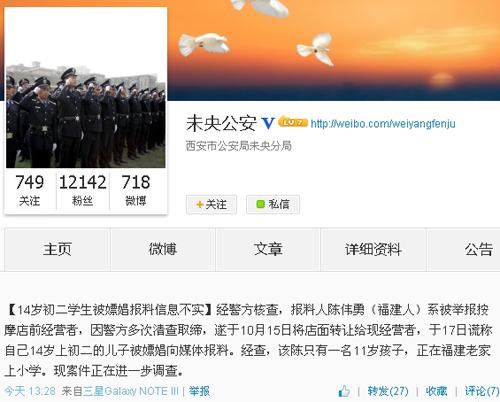The image size is (500, 402).
Task: Click the LV7 level badge
Action: point(293,122)
